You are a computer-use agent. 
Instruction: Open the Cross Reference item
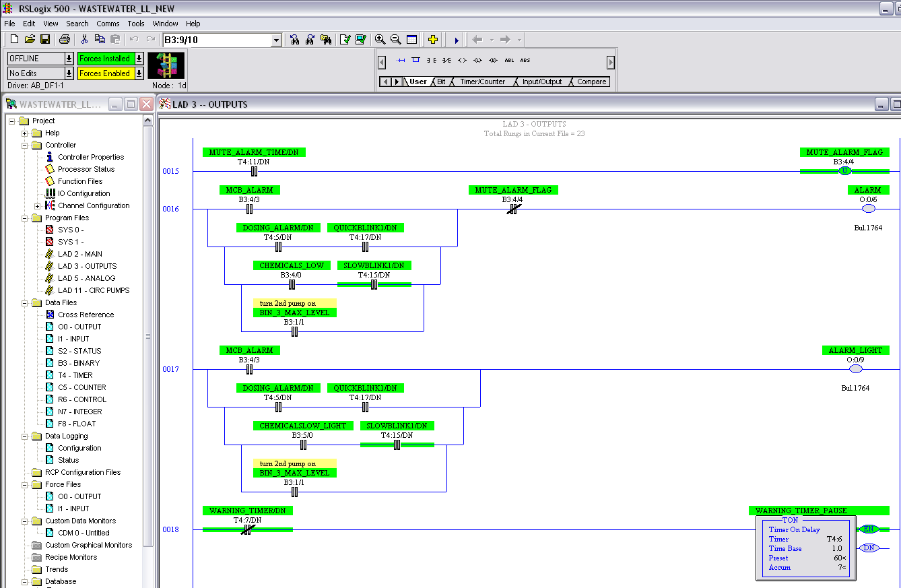point(86,315)
